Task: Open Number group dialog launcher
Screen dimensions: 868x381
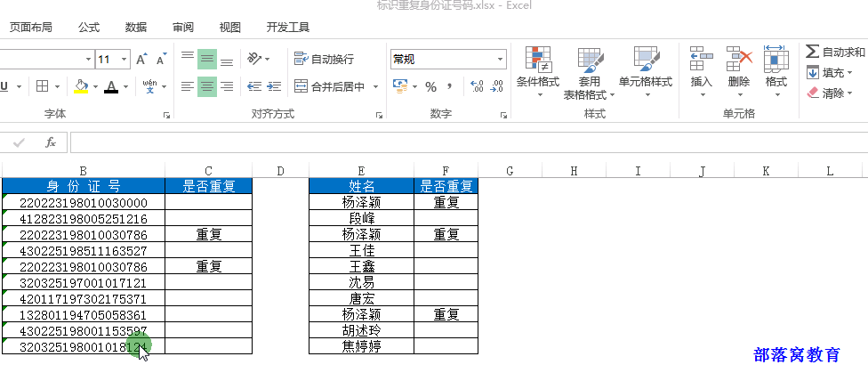Action: [x=503, y=115]
